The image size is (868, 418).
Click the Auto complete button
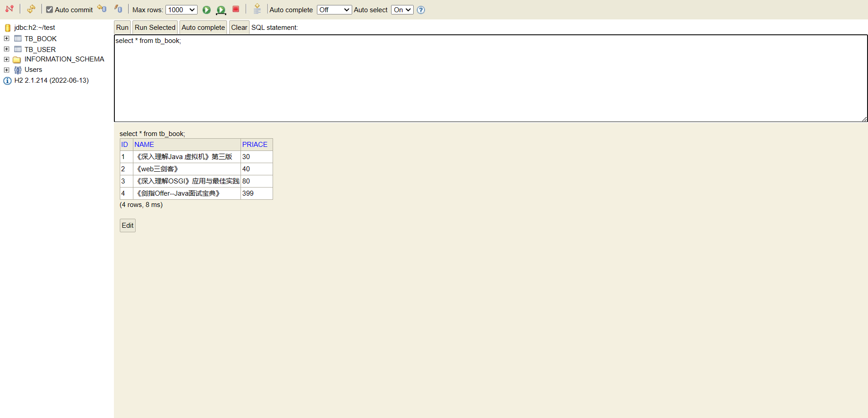point(203,27)
